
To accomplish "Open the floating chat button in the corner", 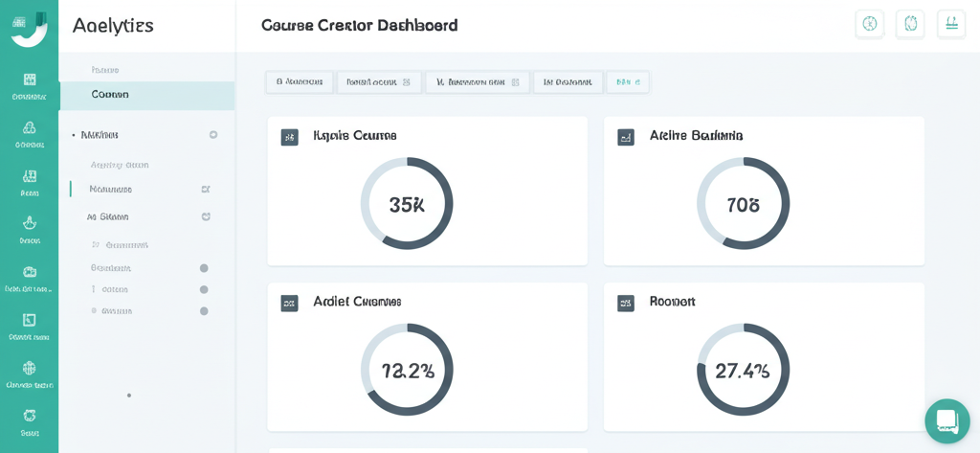I will 947,421.
